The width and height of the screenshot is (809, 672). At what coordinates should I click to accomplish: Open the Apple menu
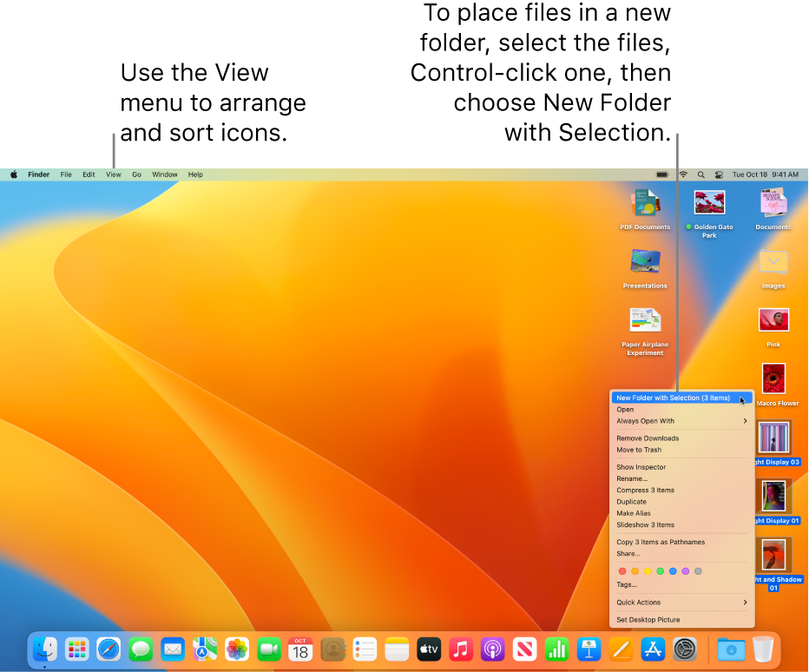tap(12, 174)
